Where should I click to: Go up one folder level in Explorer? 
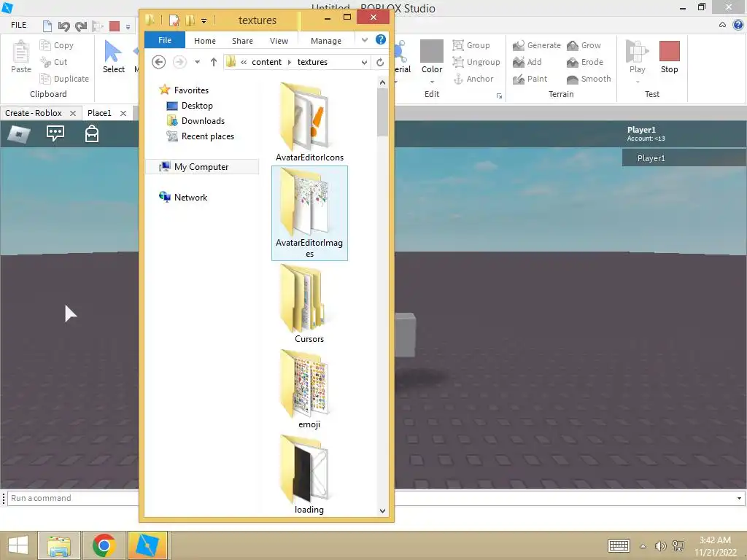[214, 62]
